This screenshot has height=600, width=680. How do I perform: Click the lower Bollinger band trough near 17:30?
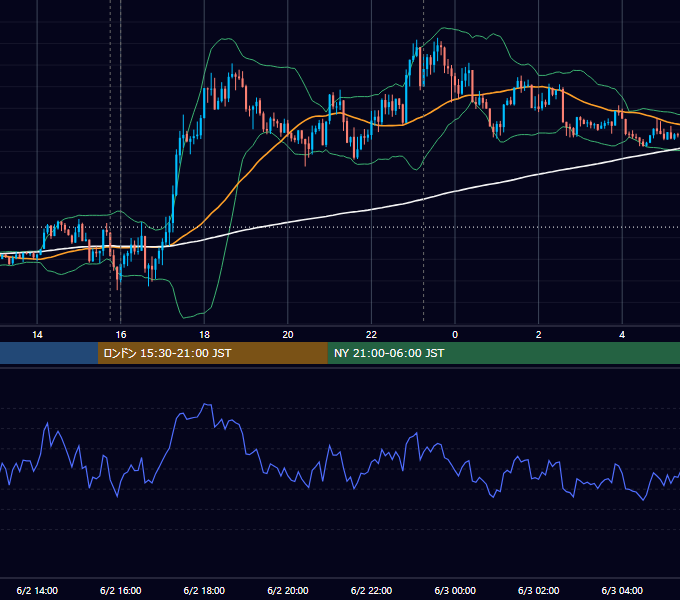[x=184, y=317]
